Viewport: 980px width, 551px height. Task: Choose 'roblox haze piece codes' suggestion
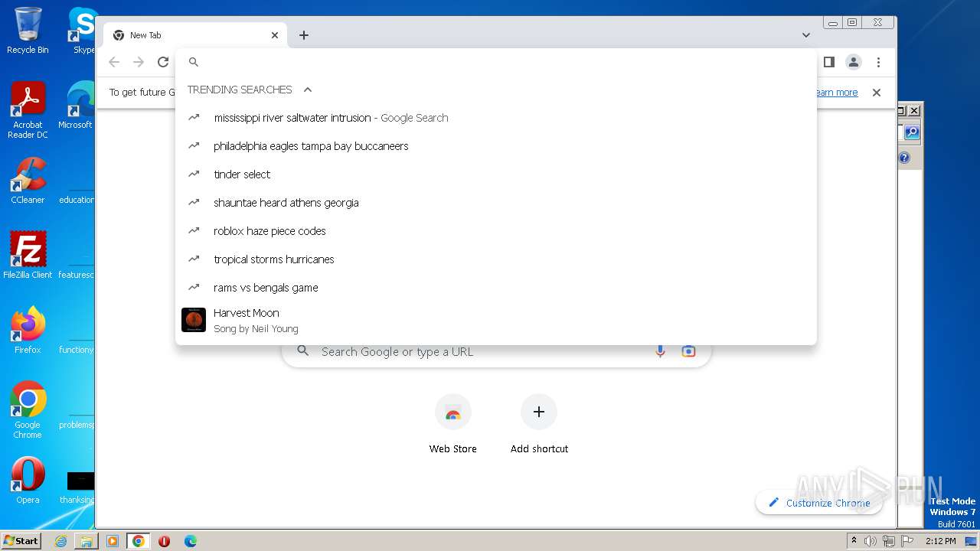[x=496, y=231]
